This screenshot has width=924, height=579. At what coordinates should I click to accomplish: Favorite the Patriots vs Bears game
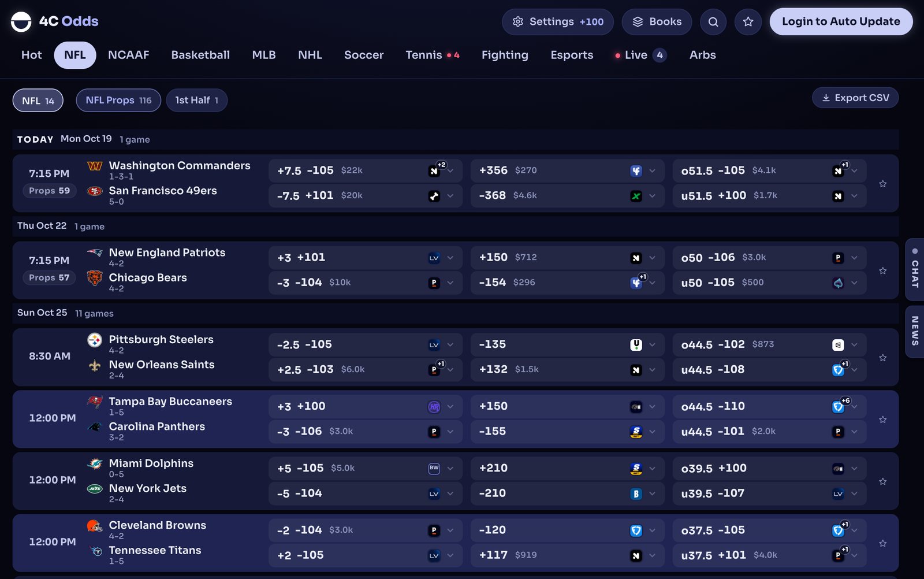(x=882, y=270)
